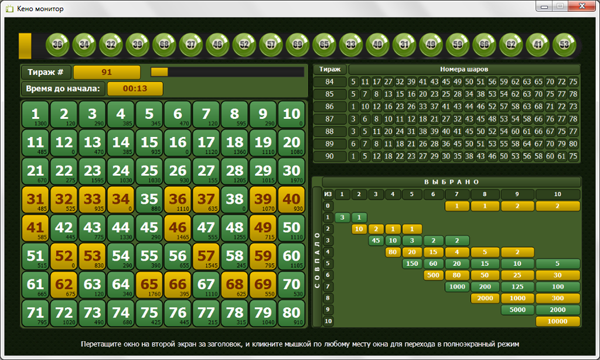Click the draw progress bar
This screenshot has width=600, height=360.
(227, 72)
